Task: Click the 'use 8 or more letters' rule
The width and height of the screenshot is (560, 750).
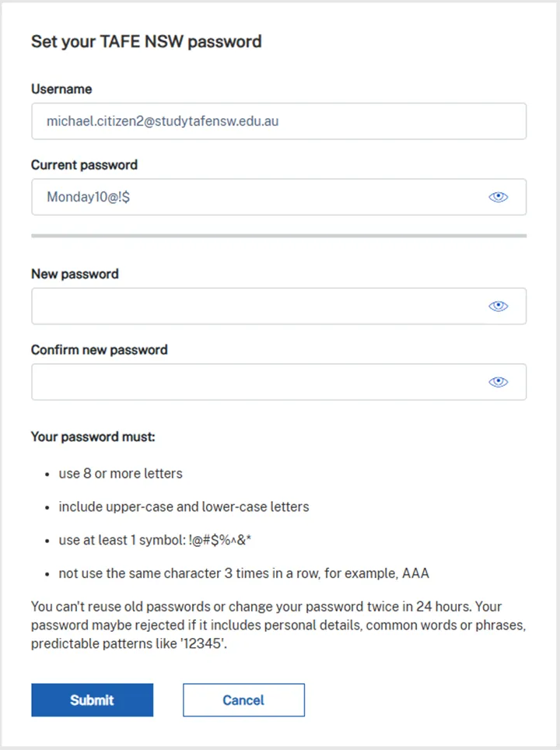Action: [x=121, y=474]
